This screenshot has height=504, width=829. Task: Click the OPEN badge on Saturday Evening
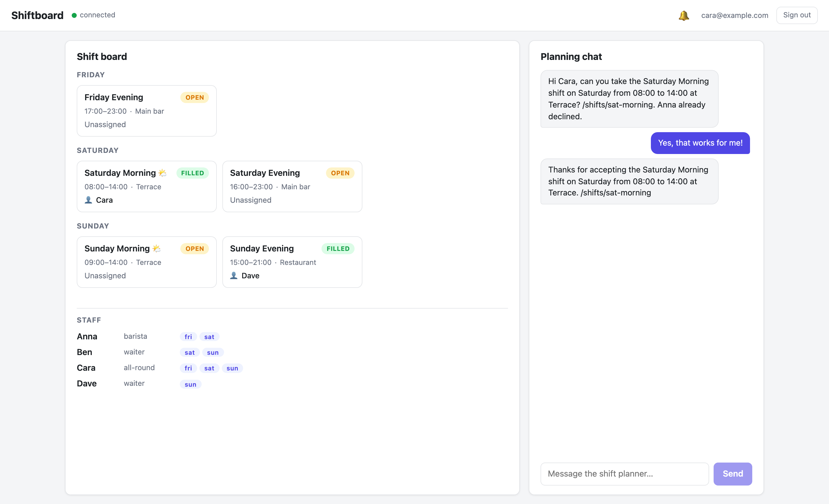[x=340, y=173]
